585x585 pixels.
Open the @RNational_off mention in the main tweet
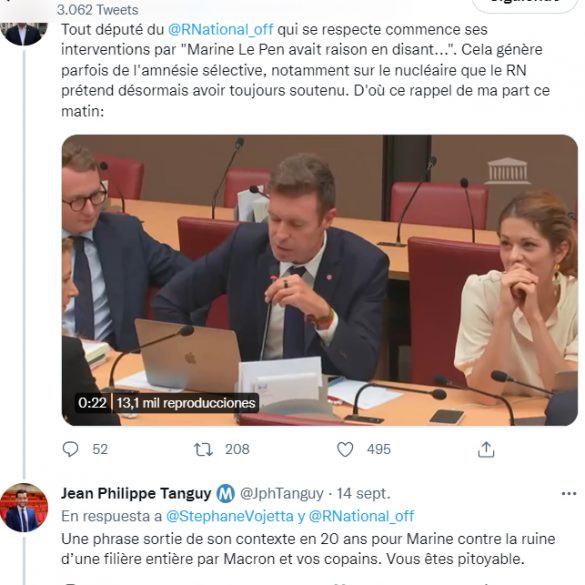(x=220, y=29)
